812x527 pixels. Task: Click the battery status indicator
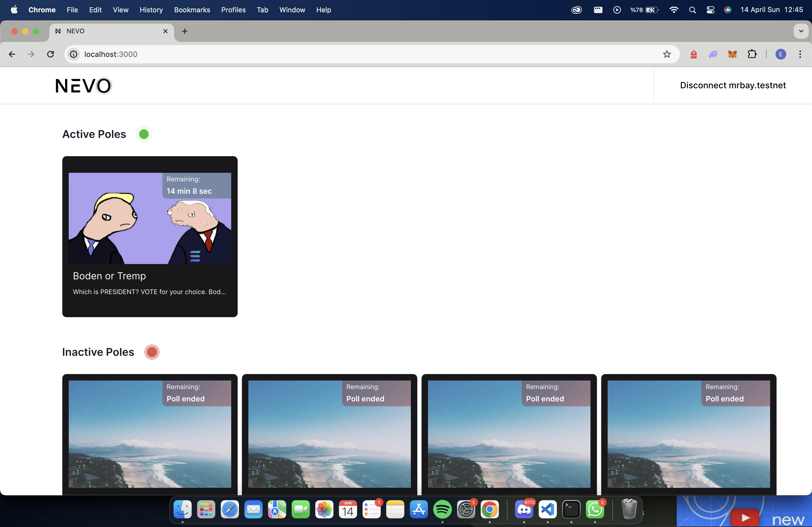coord(644,10)
